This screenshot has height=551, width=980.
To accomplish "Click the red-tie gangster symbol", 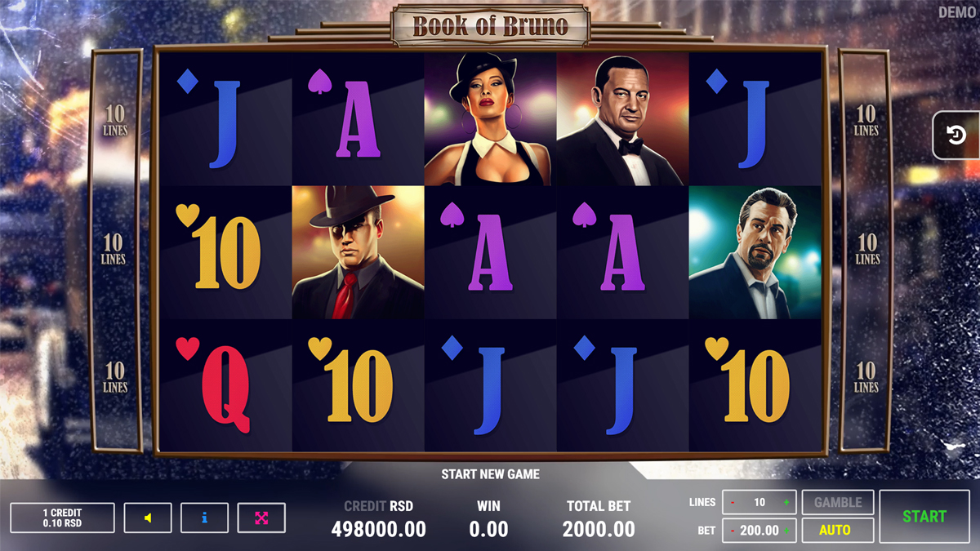I will pyautogui.click(x=359, y=252).
